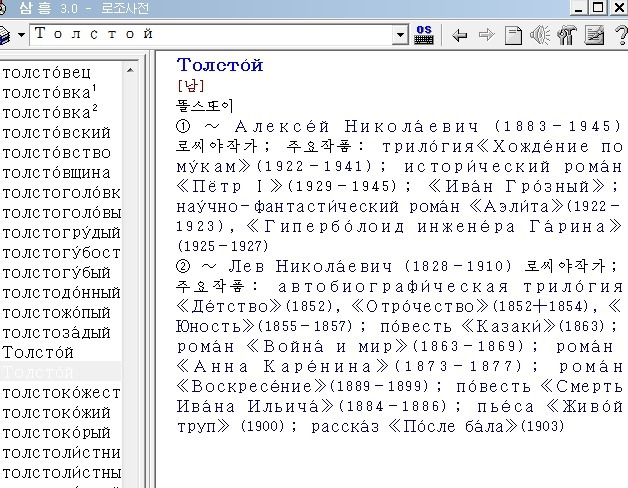
Task: Select толстовец in the word list
Action: coord(46,73)
